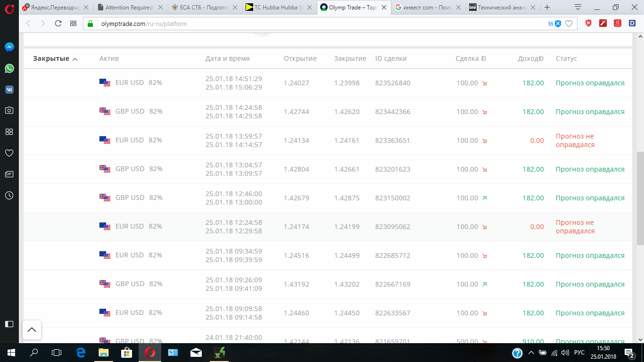
Task: Open History via the sidebar clock icon
Action: [9, 195]
